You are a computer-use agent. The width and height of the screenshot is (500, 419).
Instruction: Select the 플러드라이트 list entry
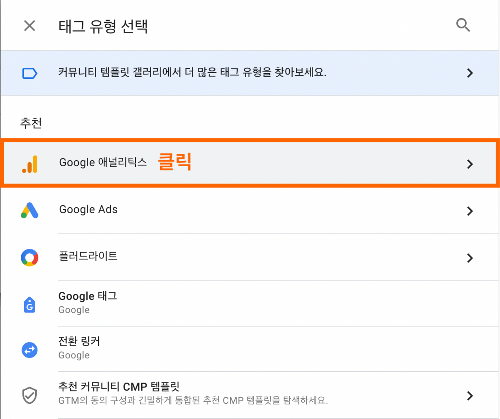point(250,257)
